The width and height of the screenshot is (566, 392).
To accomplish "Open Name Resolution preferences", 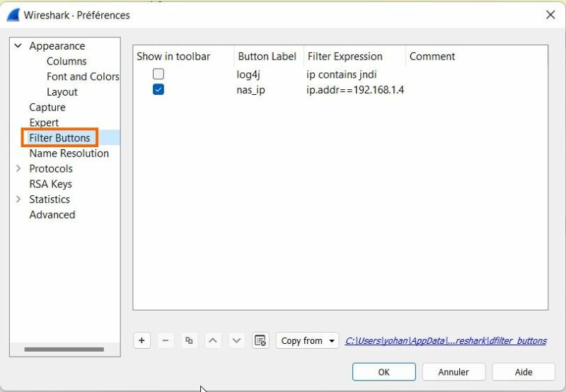I will coord(69,154).
